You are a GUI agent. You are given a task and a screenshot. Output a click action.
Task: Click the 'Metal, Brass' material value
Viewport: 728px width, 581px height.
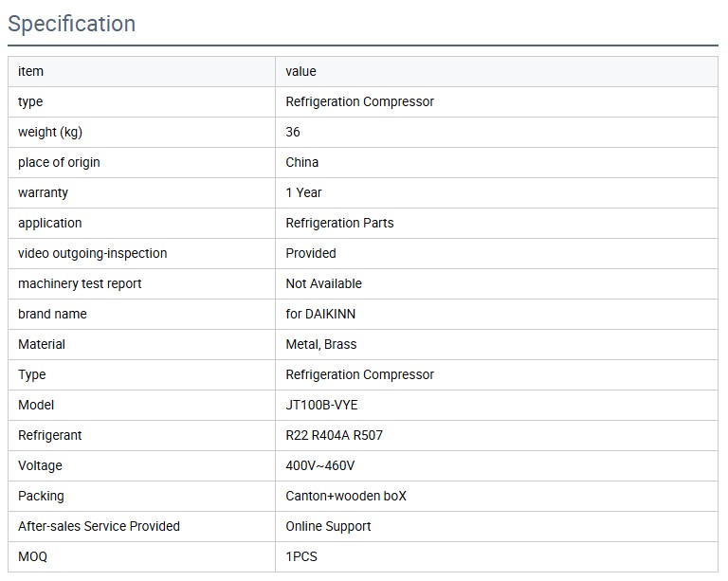tap(321, 344)
